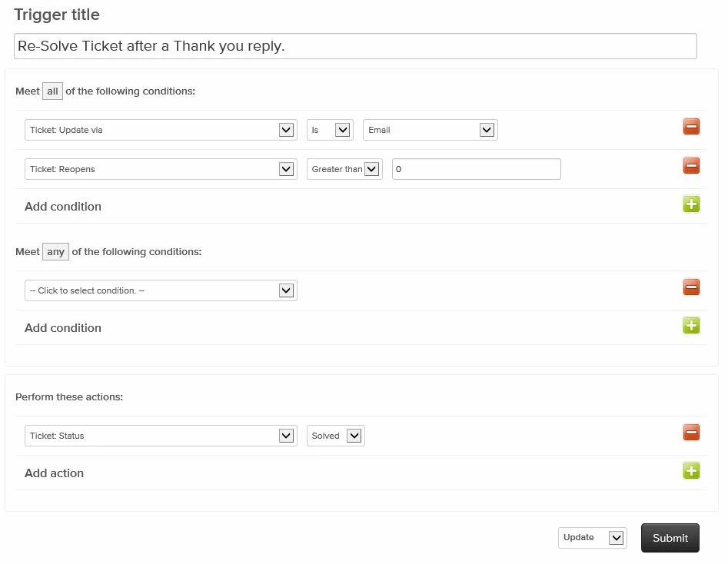Remove the 'Ticket: Update via' condition row

pos(691,126)
